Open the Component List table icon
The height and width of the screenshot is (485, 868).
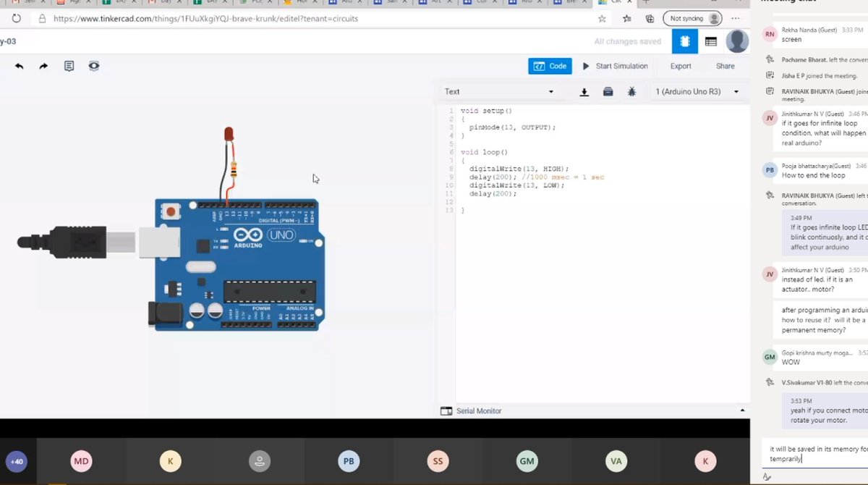coord(711,41)
